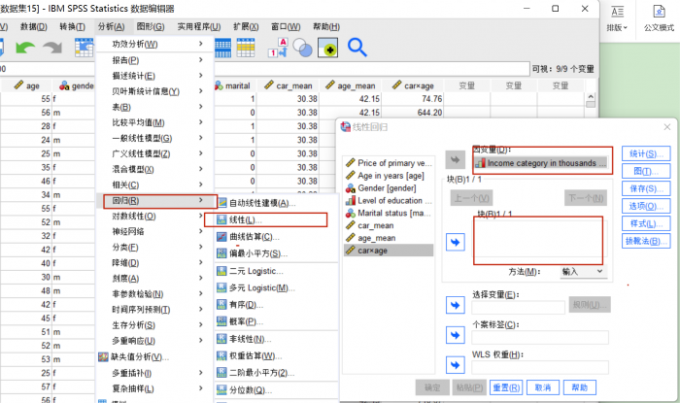The width and height of the screenshot is (680, 403).
Task: Choose 二元 Logistic option
Action: (276, 271)
